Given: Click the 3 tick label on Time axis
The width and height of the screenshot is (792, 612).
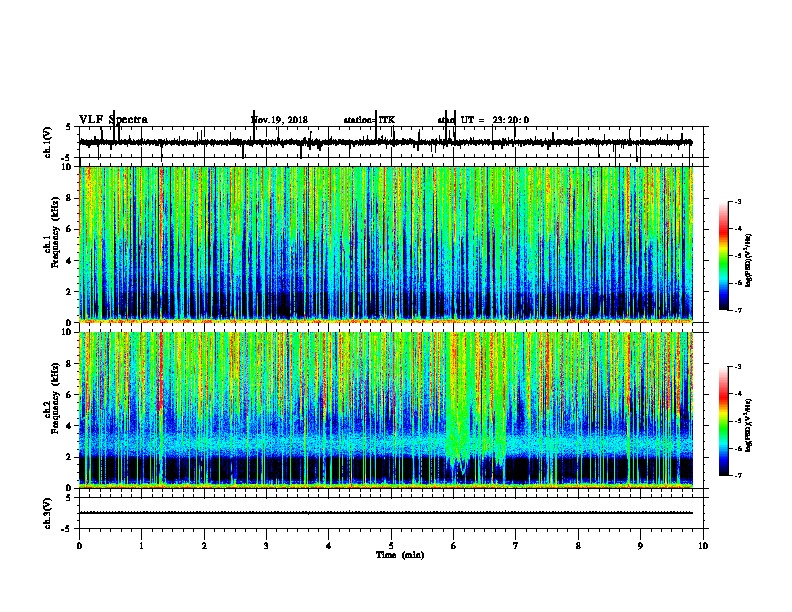Looking at the screenshot, I should click(x=266, y=546).
